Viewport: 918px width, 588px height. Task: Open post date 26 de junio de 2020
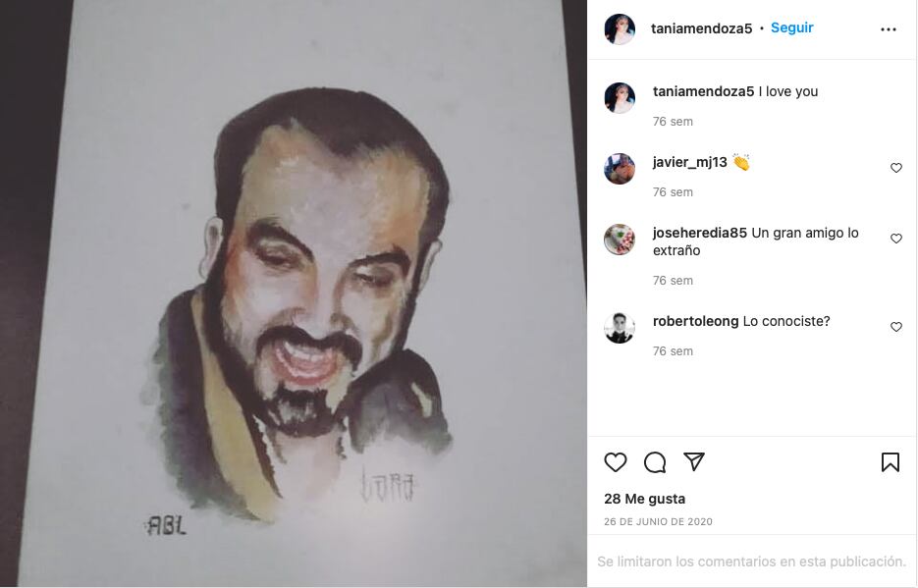click(x=658, y=521)
